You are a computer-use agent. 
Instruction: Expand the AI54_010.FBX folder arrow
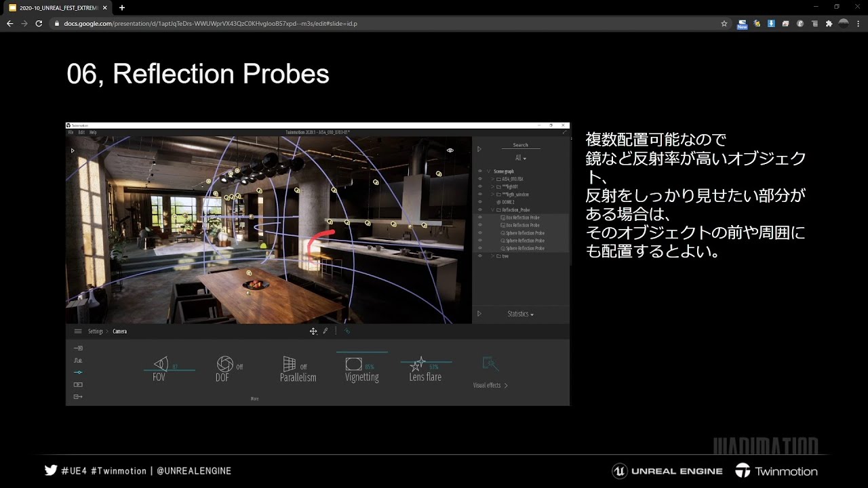point(493,179)
